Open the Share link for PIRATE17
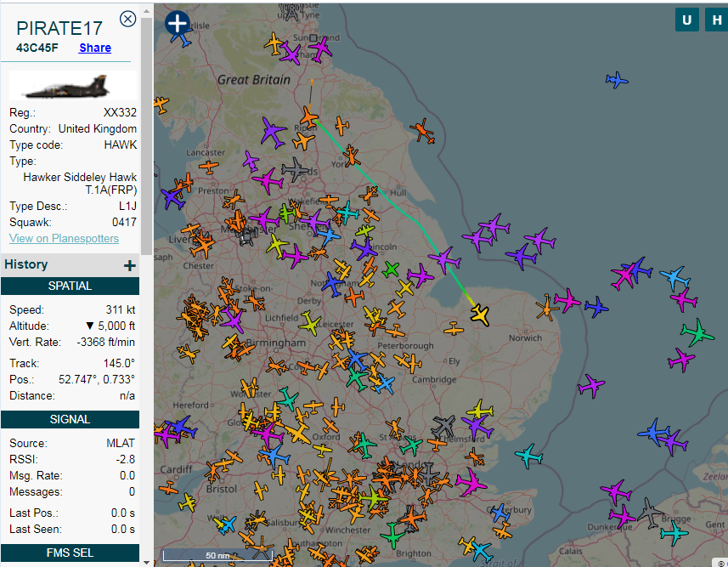728x567 pixels. point(94,48)
